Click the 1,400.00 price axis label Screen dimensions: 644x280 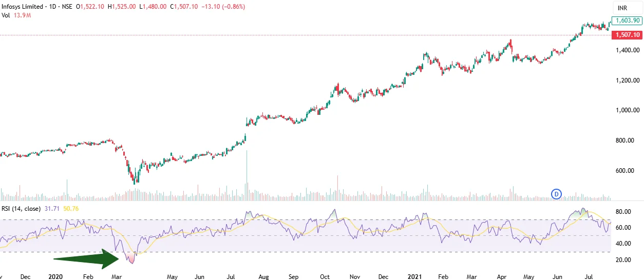coord(627,50)
